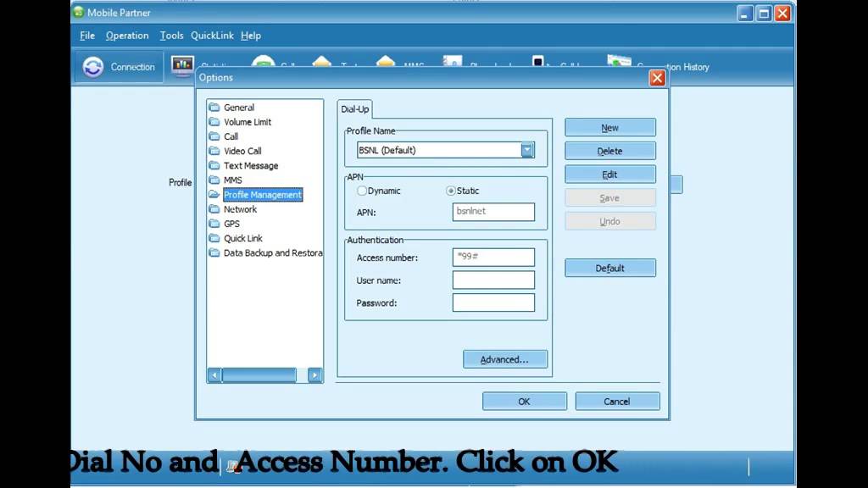Select Profile Management in options tree
The width and height of the screenshot is (868, 488).
[263, 195]
